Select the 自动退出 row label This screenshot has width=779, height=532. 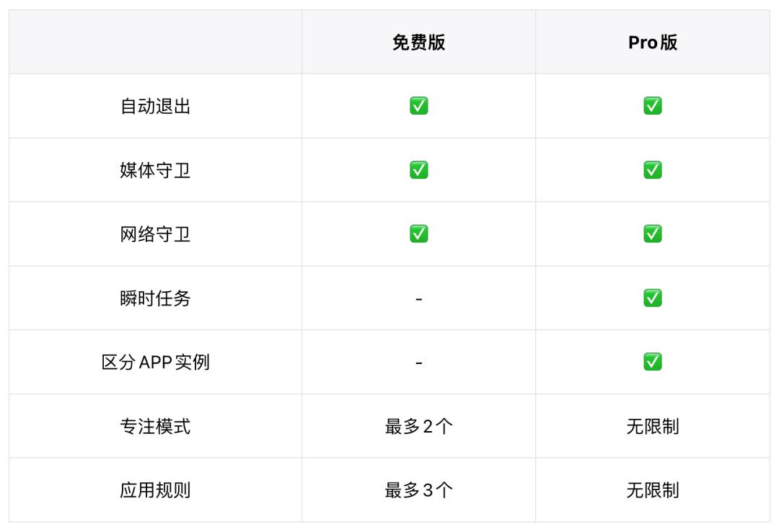[x=155, y=107]
